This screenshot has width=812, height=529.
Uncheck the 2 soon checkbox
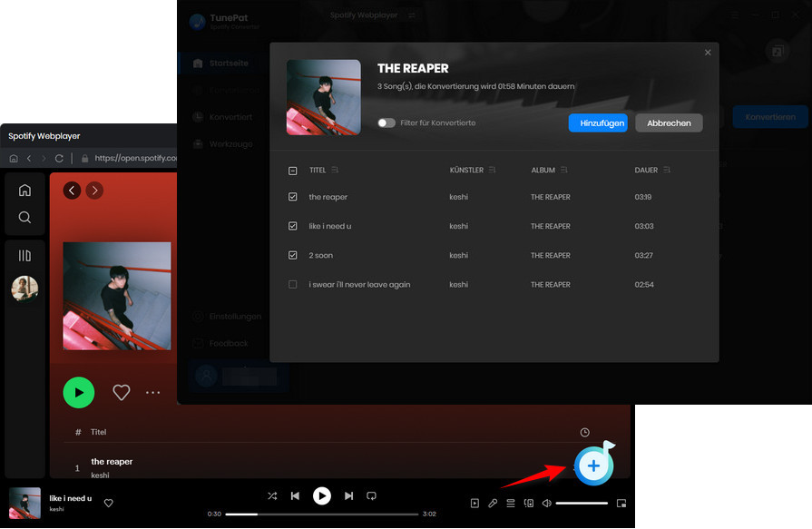coord(292,255)
